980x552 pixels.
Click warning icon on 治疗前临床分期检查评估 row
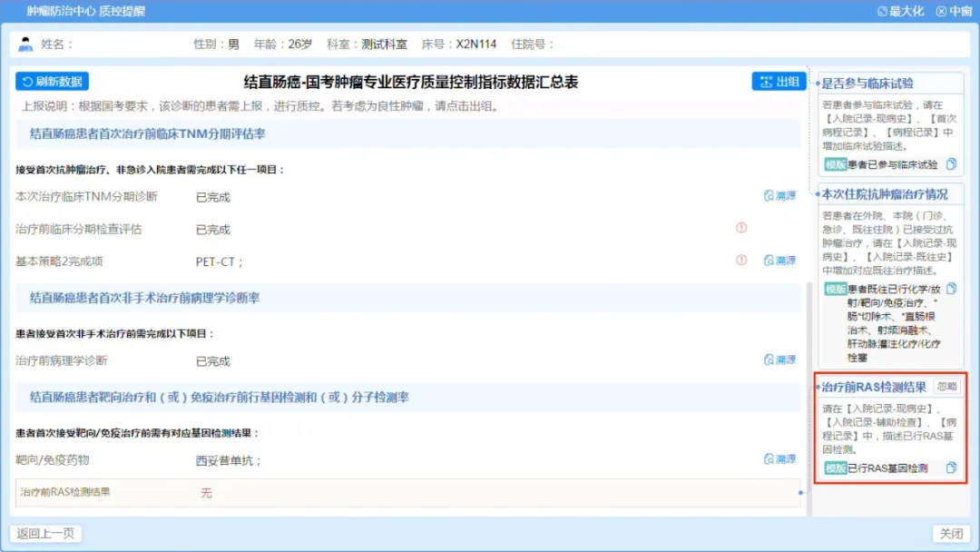click(741, 228)
